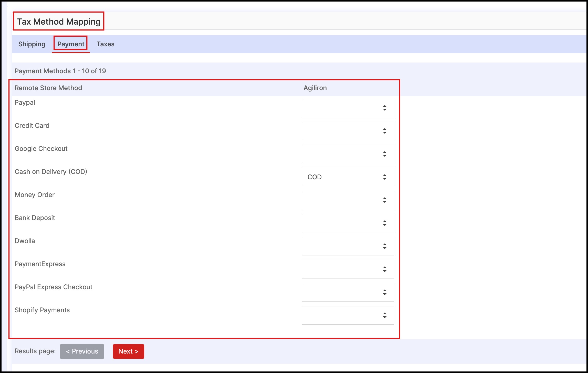Expand the Money Order mapping dropdown
588x373 pixels.
pyautogui.click(x=348, y=200)
